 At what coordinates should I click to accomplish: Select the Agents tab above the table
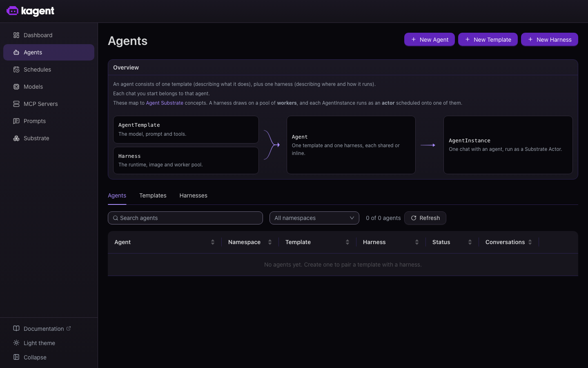117,195
